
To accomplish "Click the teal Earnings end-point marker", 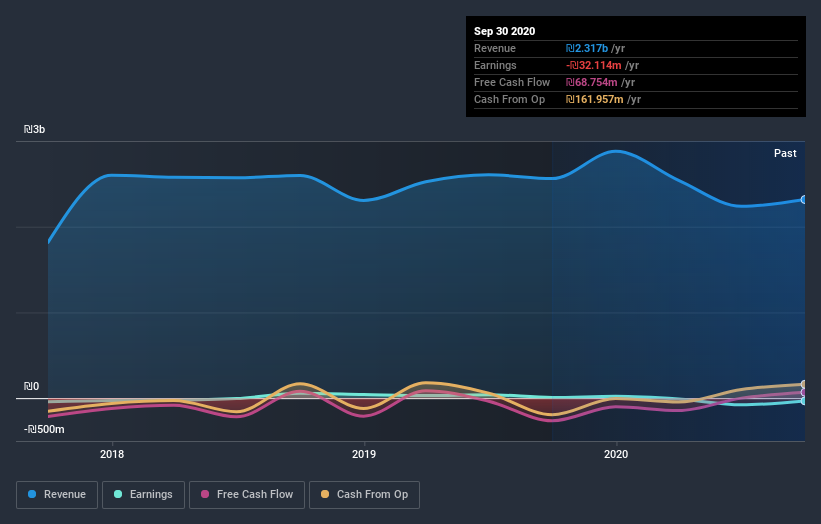I will point(804,401).
